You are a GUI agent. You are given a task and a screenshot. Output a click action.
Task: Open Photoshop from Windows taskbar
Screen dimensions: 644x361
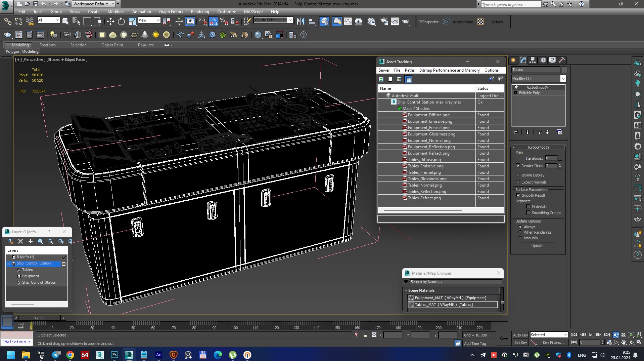tap(114, 355)
